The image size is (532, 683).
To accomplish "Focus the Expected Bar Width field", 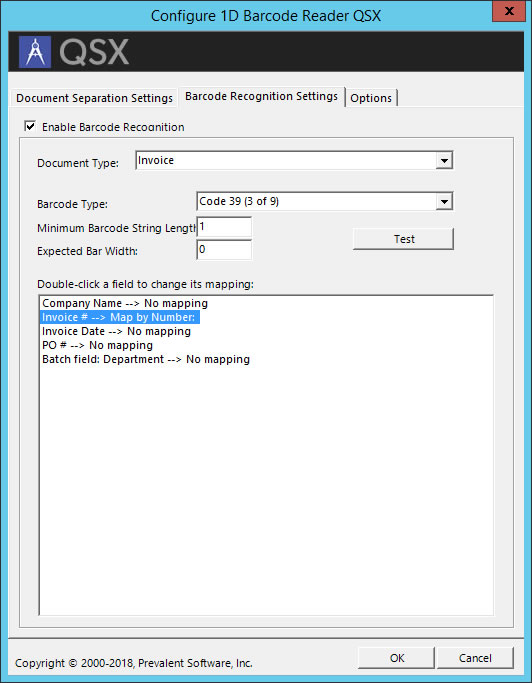I will coord(224,250).
